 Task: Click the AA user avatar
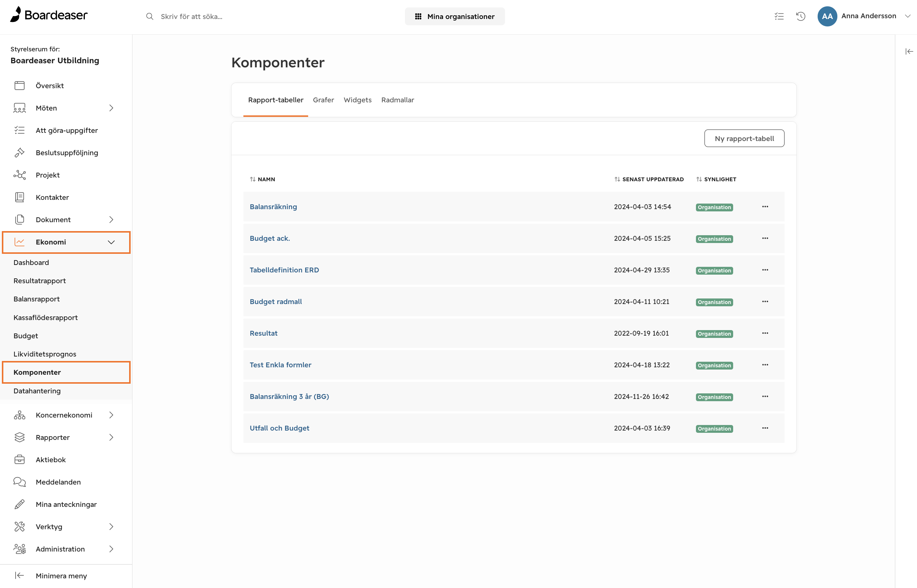(x=827, y=16)
